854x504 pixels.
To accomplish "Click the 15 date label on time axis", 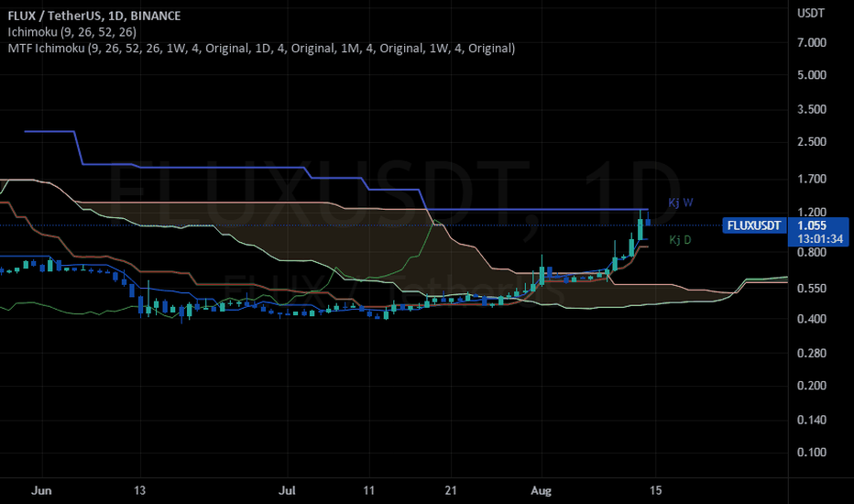I will tap(656, 490).
